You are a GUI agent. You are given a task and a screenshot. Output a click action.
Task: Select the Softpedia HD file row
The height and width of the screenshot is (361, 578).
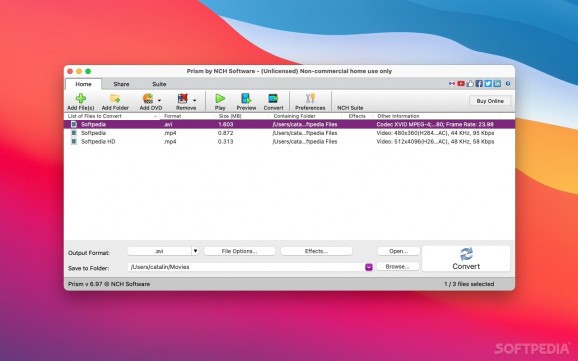coord(289,142)
